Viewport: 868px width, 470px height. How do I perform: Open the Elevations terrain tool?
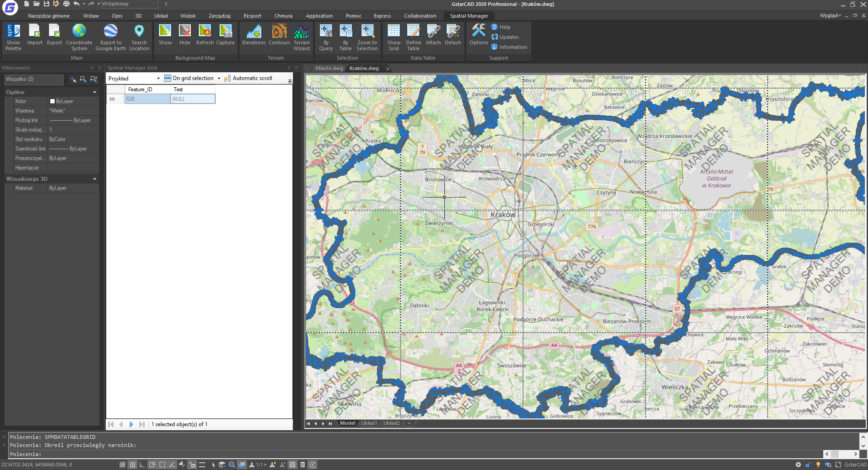pyautogui.click(x=254, y=35)
